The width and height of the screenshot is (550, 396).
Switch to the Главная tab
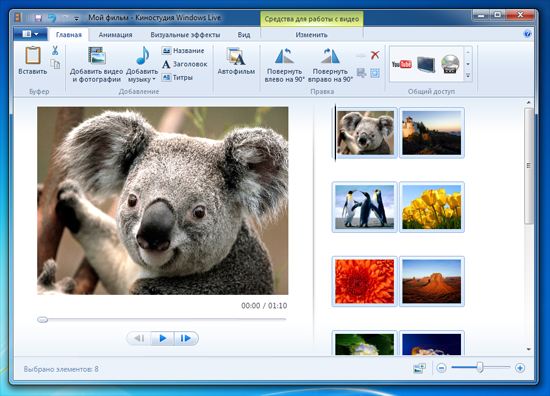tap(69, 35)
